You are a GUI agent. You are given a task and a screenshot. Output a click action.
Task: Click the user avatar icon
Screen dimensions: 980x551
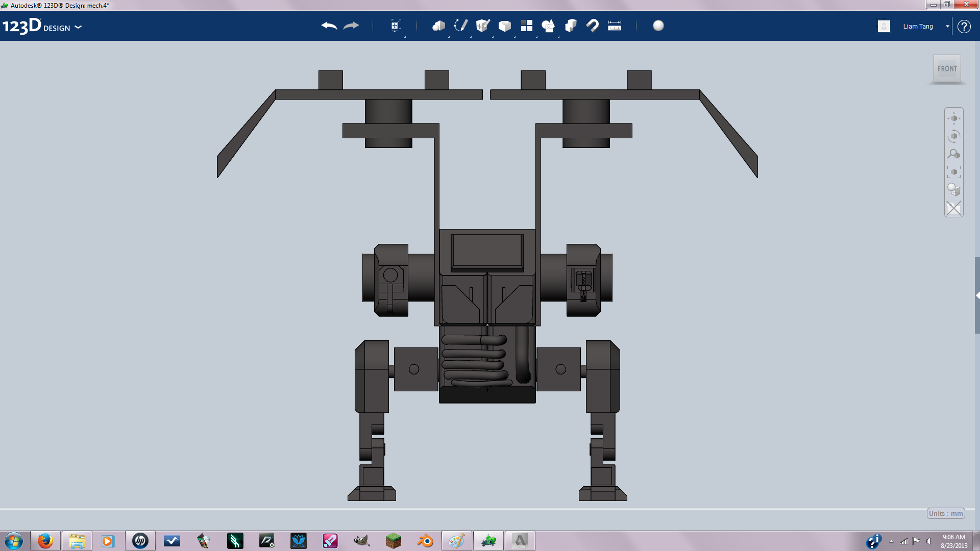884,26
